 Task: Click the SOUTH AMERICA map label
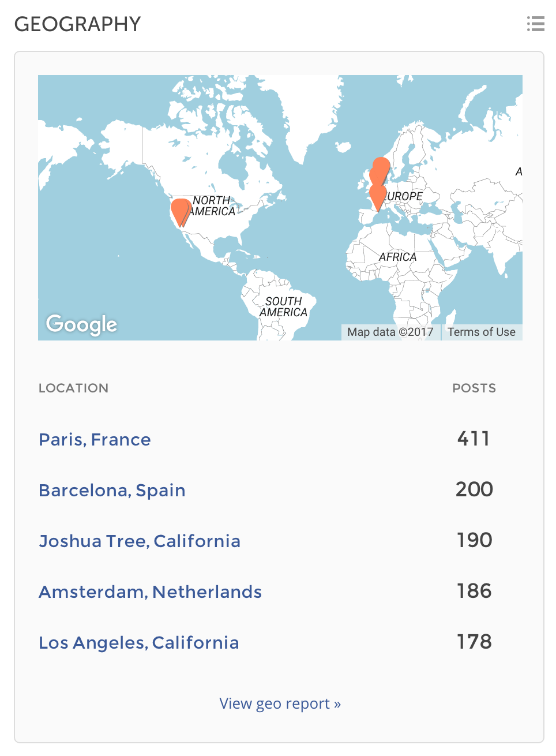tap(283, 306)
